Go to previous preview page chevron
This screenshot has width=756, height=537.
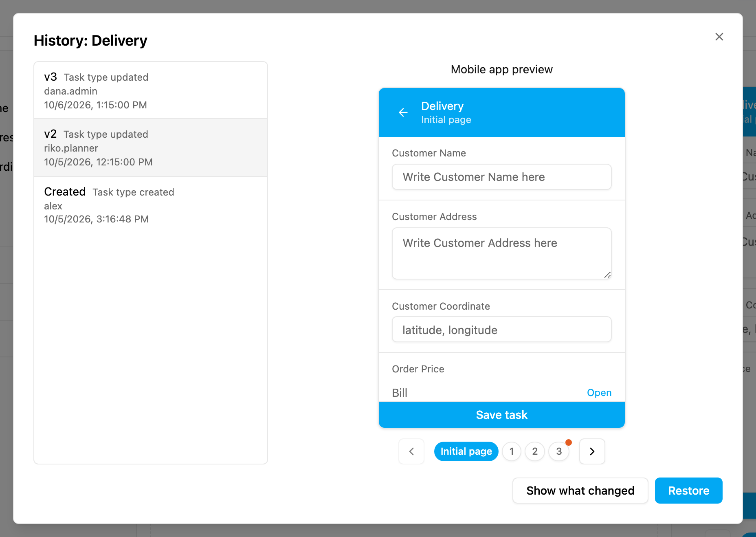[x=411, y=451]
